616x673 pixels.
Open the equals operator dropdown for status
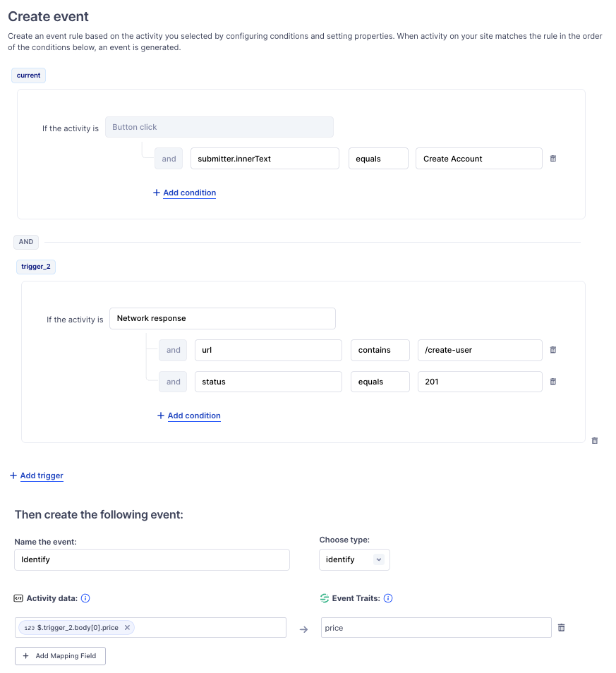click(x=380, y=382)
